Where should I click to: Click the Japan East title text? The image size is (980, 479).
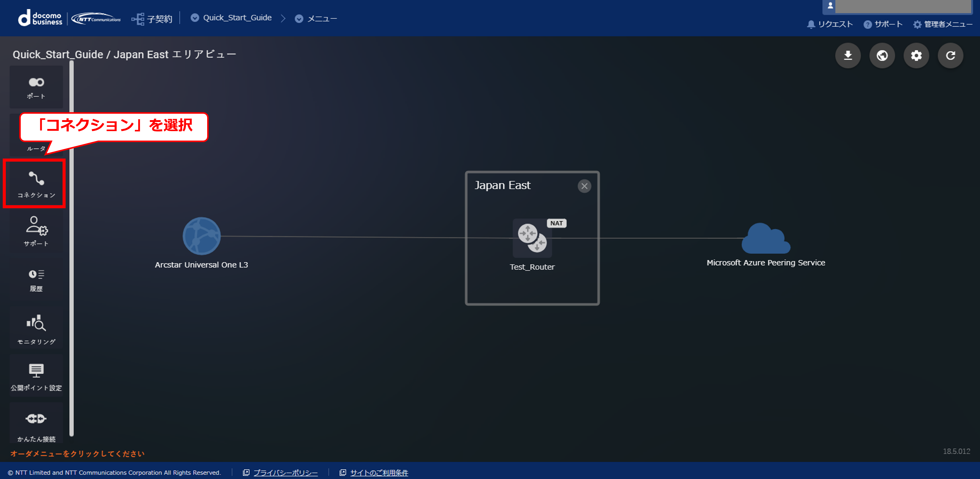502,185
